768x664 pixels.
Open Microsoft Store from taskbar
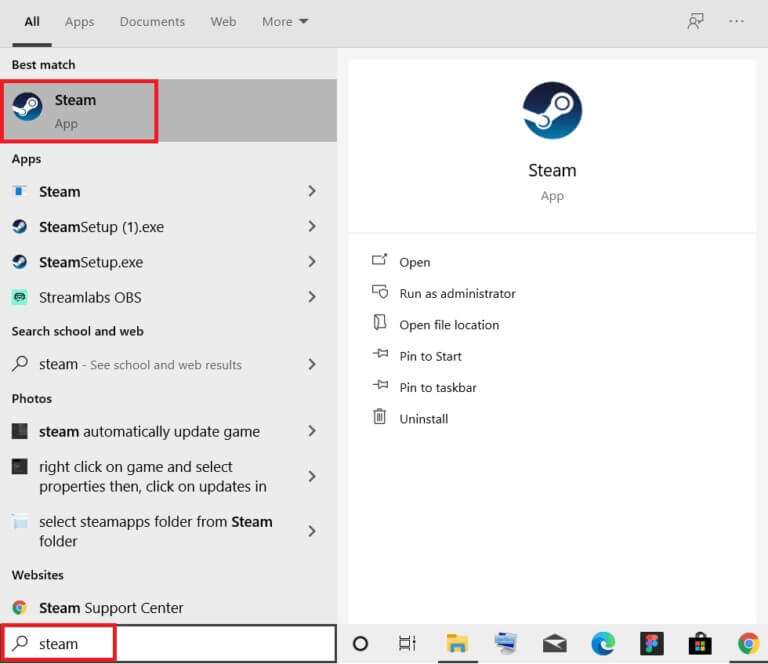pyautogui.click(x=700, y=643)
